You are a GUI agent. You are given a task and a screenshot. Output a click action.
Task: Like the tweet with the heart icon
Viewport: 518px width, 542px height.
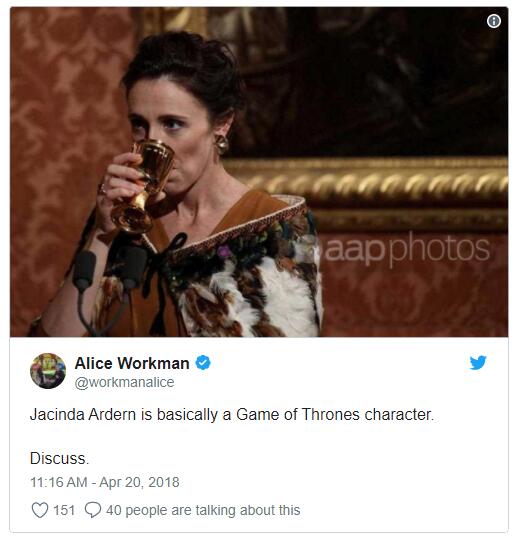point(40,510)
